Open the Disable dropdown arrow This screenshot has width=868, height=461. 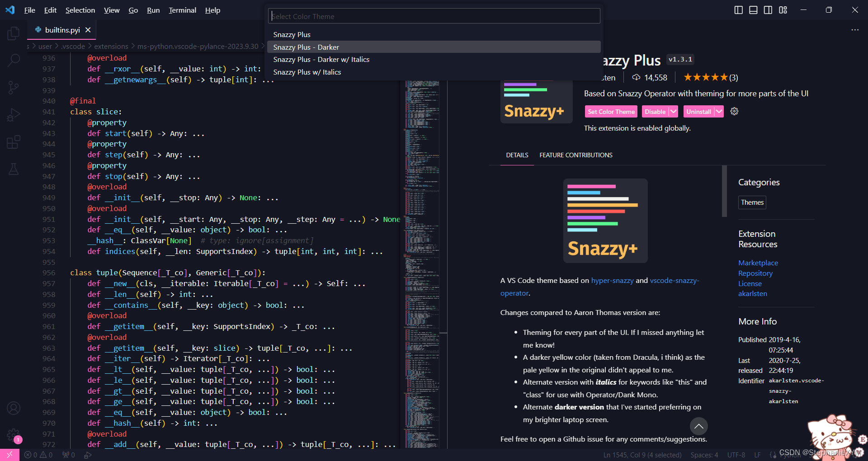(x=673, y=111)
